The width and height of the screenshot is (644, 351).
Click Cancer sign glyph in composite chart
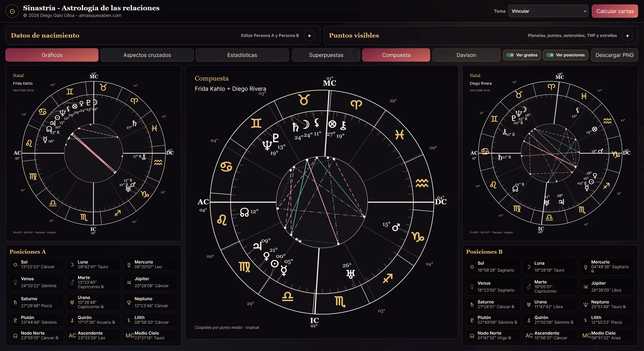226,167
